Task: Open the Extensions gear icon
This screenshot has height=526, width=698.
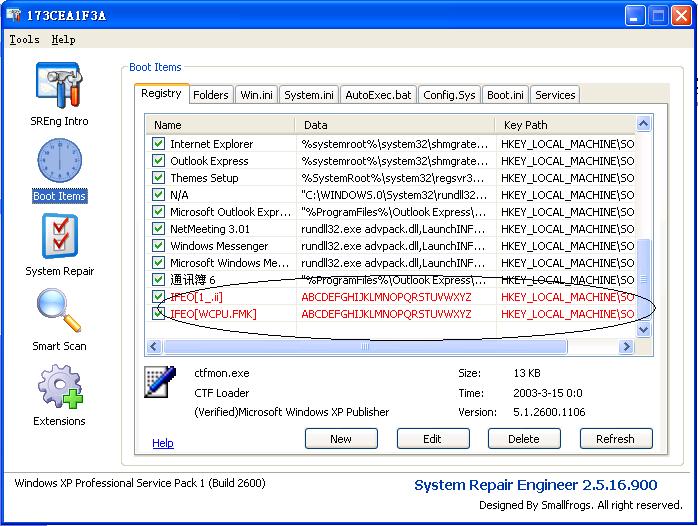Action: point(59,388)
